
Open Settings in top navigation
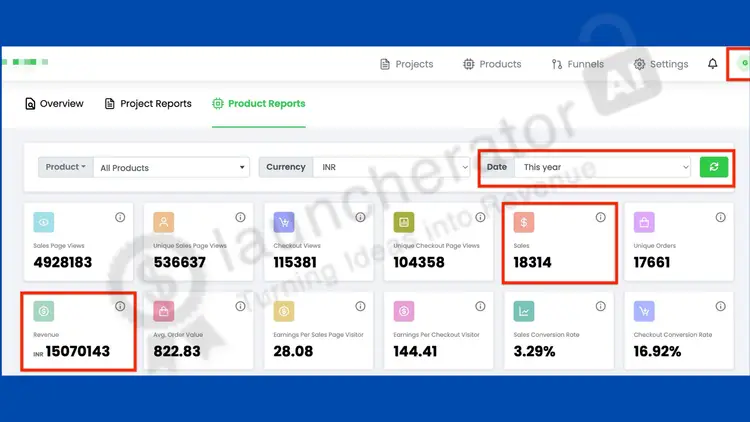(661, 64)
